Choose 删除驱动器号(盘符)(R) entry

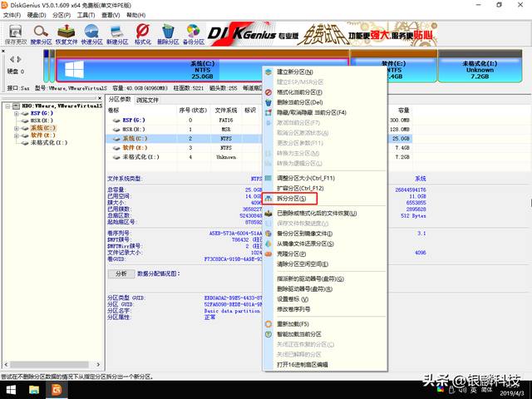326,289
